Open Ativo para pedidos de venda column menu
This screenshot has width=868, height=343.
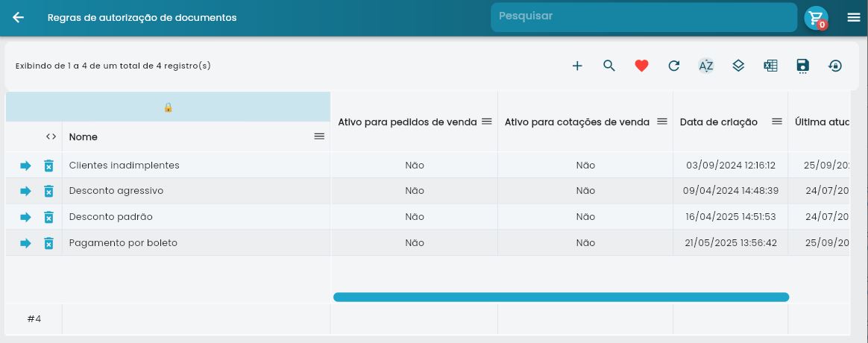click(486, 122)
